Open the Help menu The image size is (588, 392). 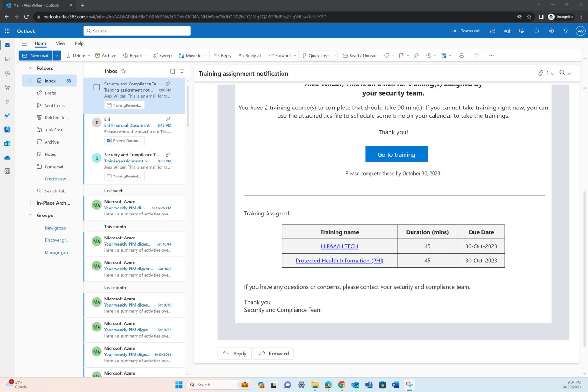coord(79,43)
